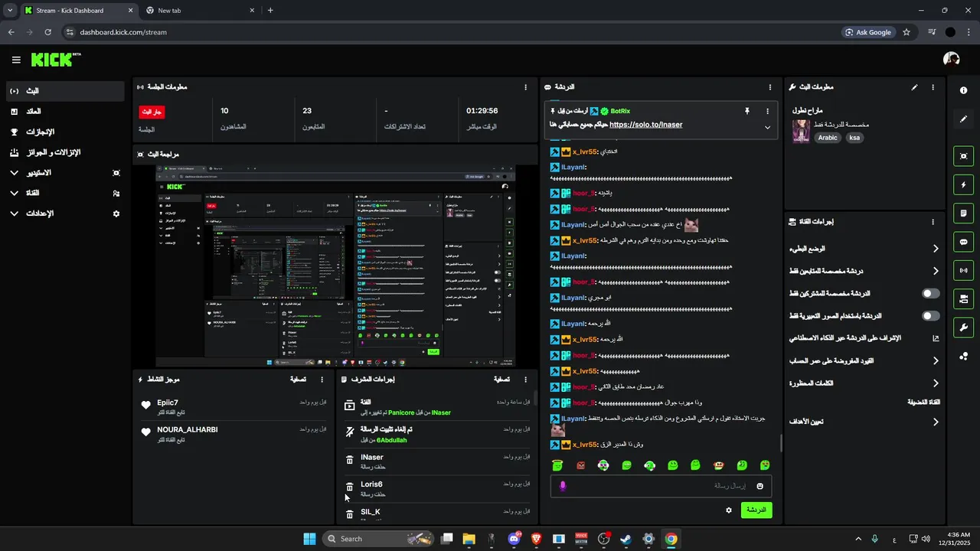Click the pencil icon in the right toolbar
This screenshot has height=551, width=980.
(x=963, y=119)
